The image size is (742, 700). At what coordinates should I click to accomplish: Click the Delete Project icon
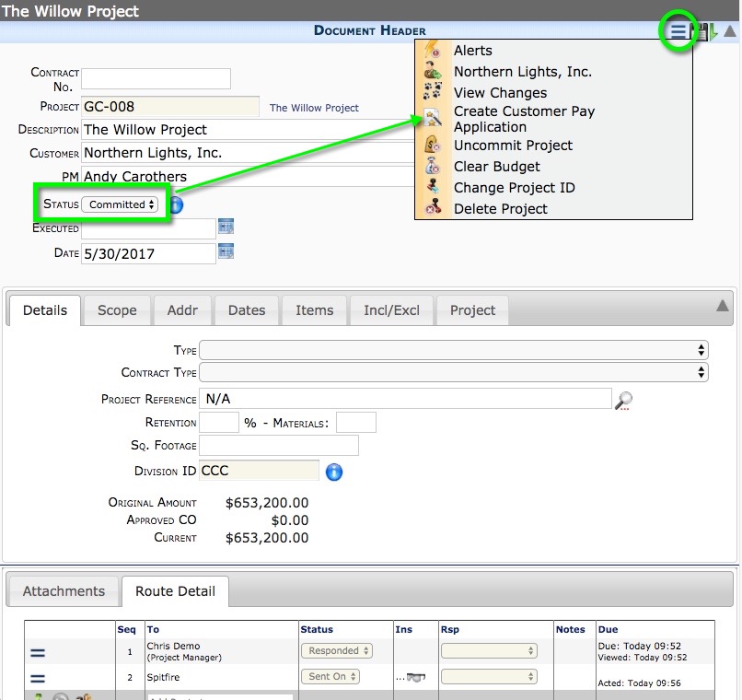pos(432,208)
